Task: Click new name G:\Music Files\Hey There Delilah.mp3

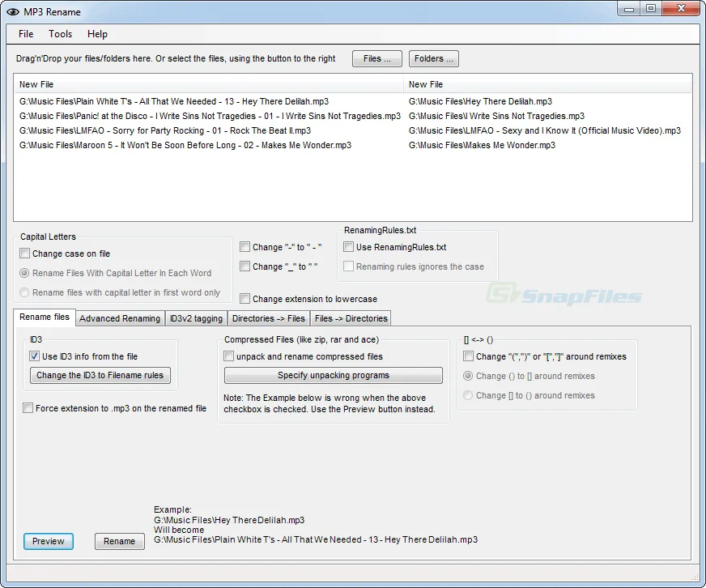Action: pos(480,101)
